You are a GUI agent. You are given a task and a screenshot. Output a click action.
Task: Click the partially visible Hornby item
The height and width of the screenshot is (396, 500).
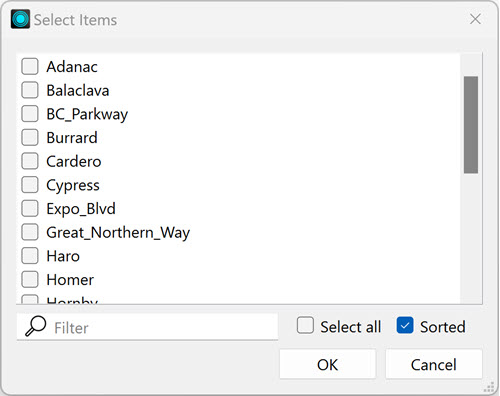(72, 300)
